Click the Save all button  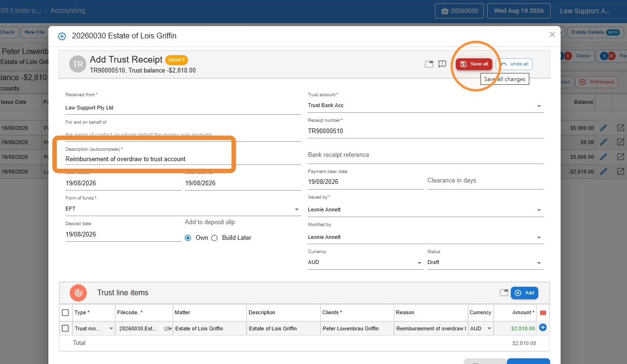coord(474,64)
